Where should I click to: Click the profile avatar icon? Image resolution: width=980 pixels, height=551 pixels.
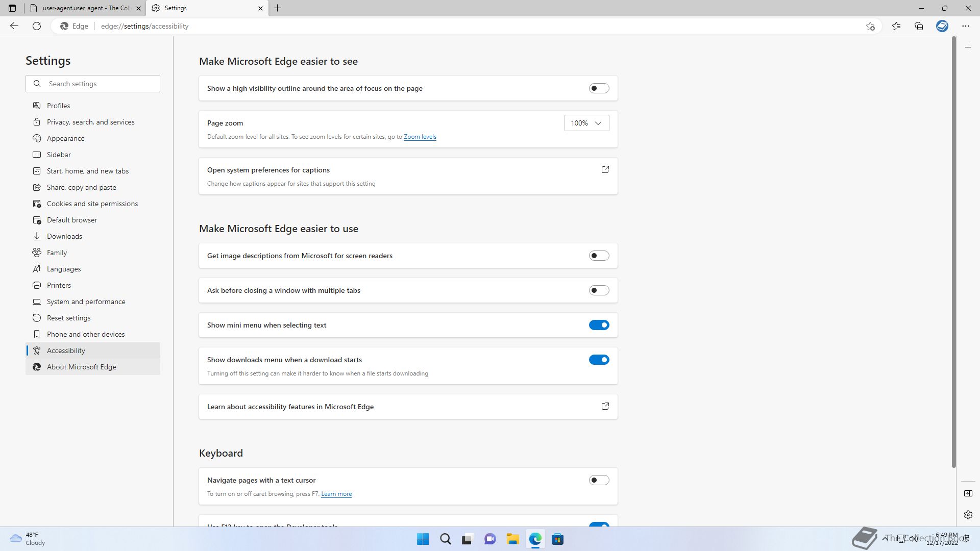click(942, 26)
